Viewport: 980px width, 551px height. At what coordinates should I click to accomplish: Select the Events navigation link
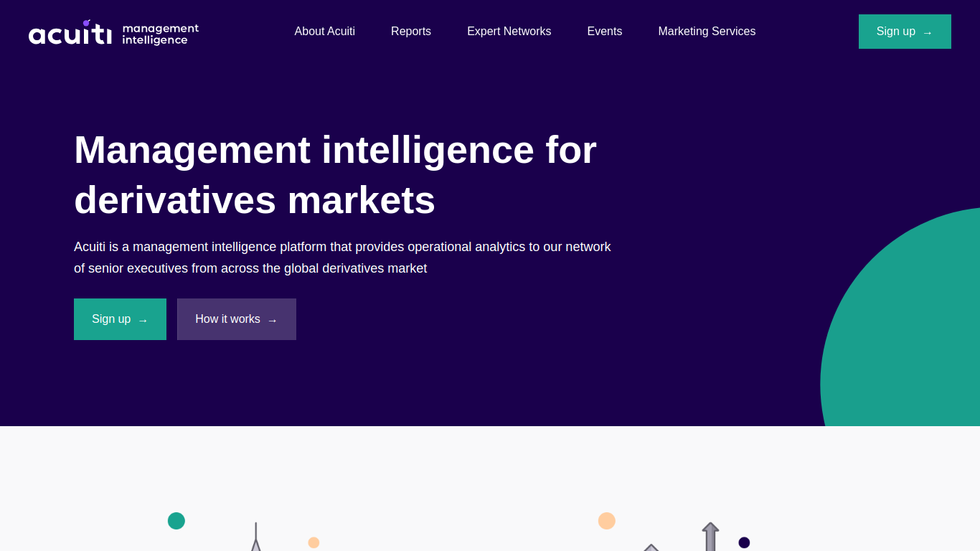tap(605, 32)
